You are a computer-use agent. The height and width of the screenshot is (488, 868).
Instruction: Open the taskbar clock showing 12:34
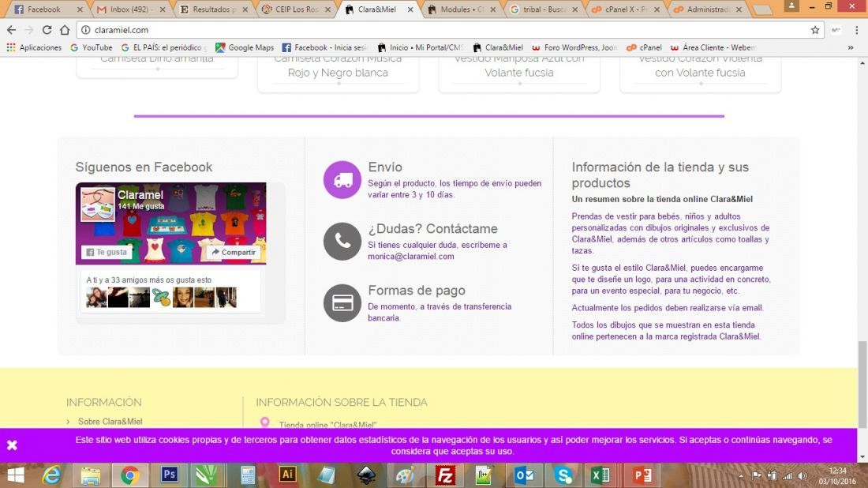(837, 476)
